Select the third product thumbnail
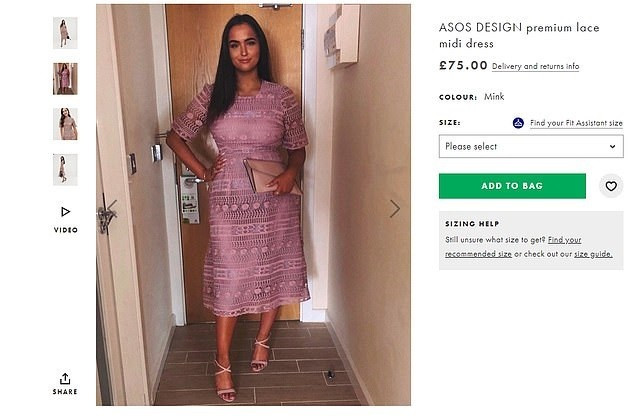The width and height of the screenshot is (634, 416). pyautogui.click(x=65, y=124)
